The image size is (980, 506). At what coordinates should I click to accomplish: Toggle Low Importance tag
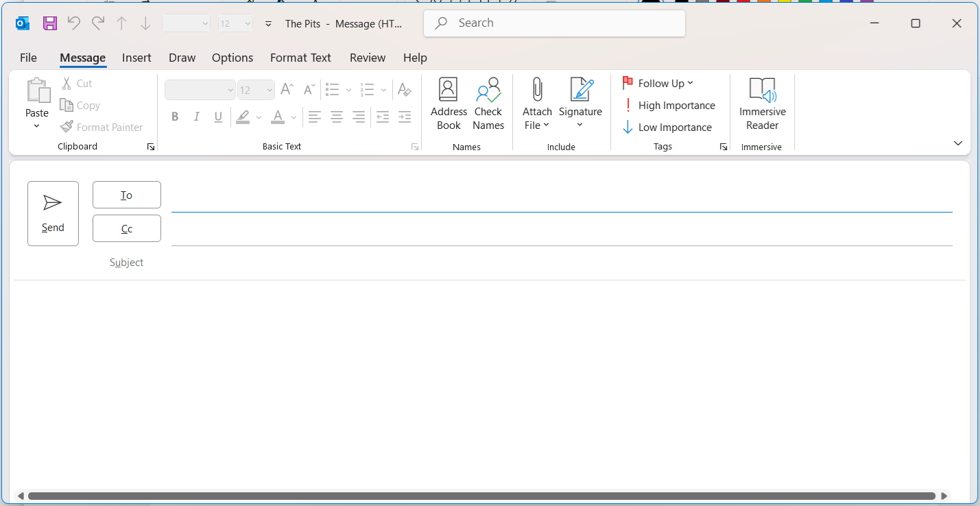(x=667, y=127)
